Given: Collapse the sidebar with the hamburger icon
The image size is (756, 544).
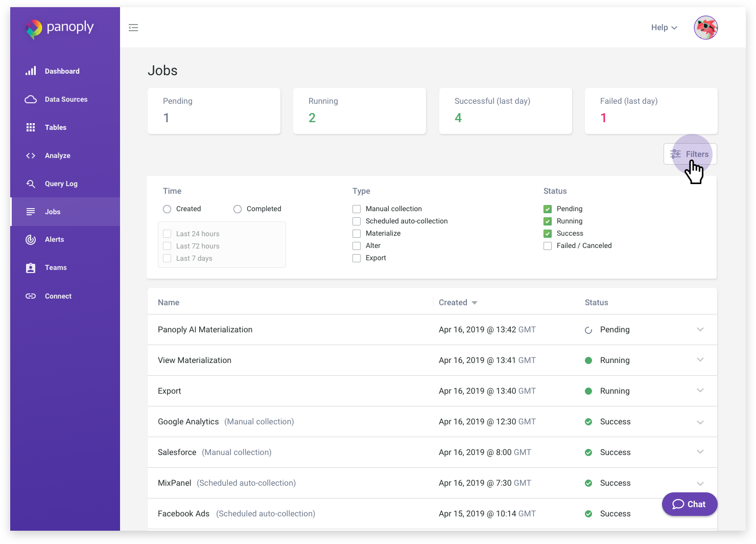Looking at the screenshot, I should 133,28.
